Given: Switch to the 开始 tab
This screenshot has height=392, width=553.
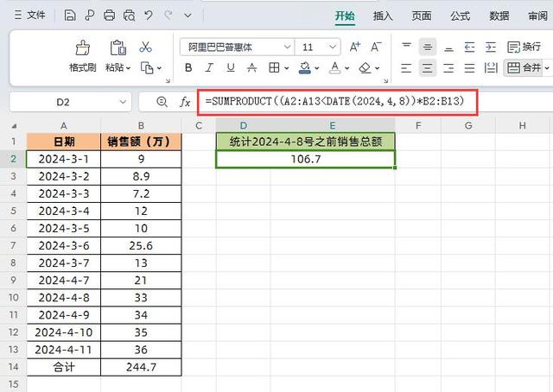Looking at the screenshot, I should point(345,16).
